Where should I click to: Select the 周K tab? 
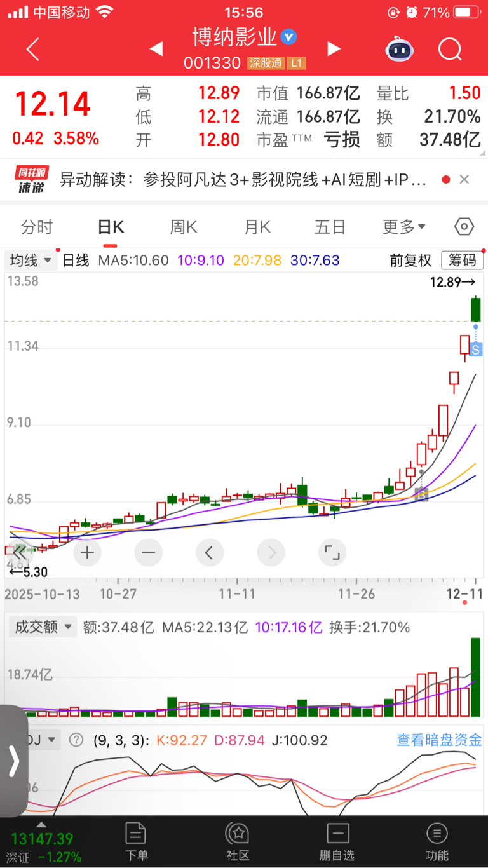coord(184,227)
